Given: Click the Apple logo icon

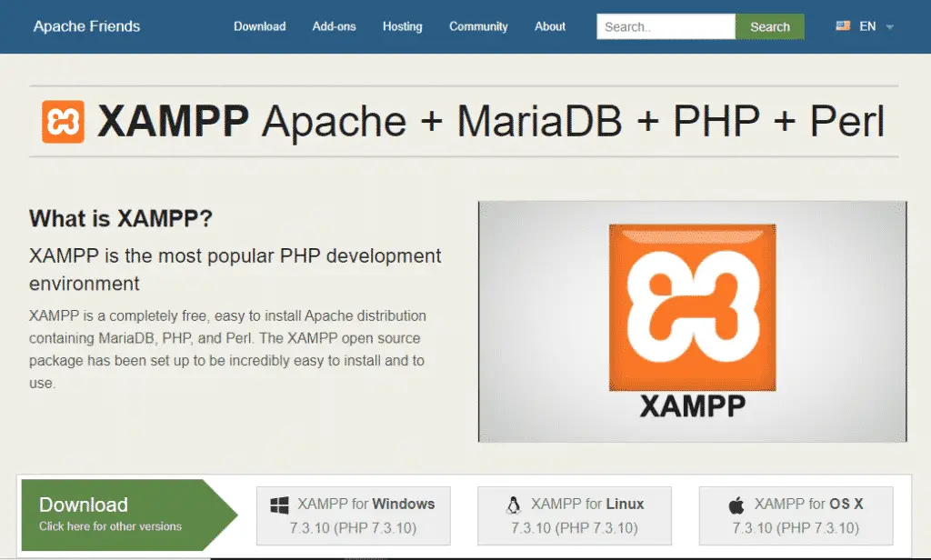Looking at the screenshot, I should coord(736,505).
